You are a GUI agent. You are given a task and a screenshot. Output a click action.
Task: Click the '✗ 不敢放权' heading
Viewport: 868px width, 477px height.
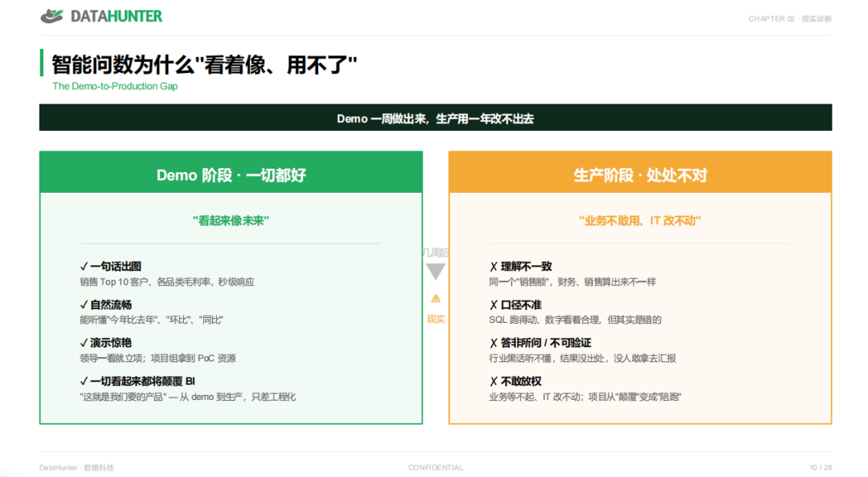tap(515, 381)
